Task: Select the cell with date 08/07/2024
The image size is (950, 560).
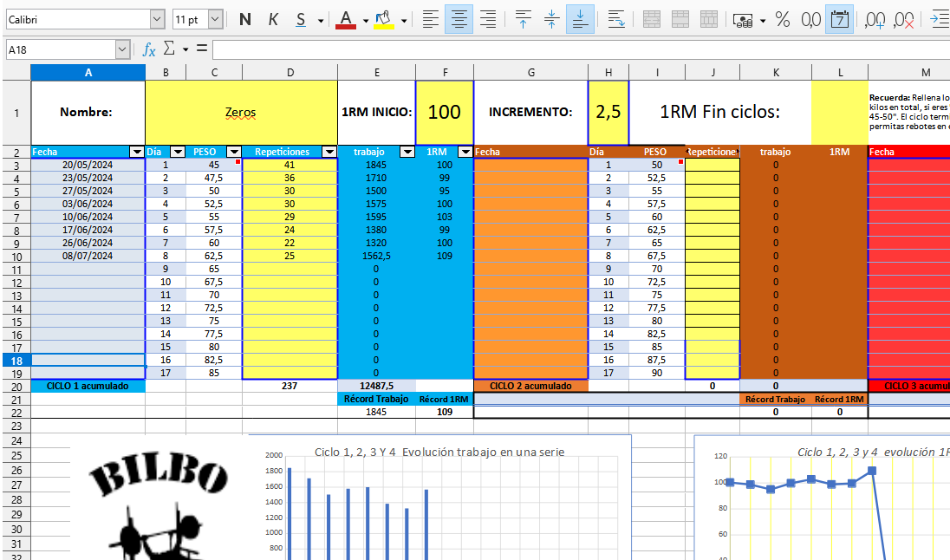Action: pos(88,256)
